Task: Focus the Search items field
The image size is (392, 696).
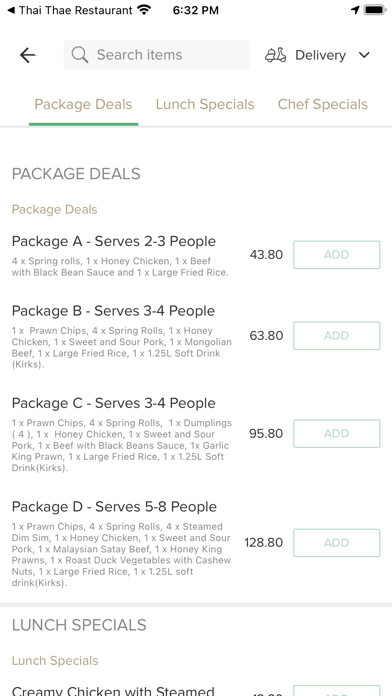Action: (x=157, y=55)
